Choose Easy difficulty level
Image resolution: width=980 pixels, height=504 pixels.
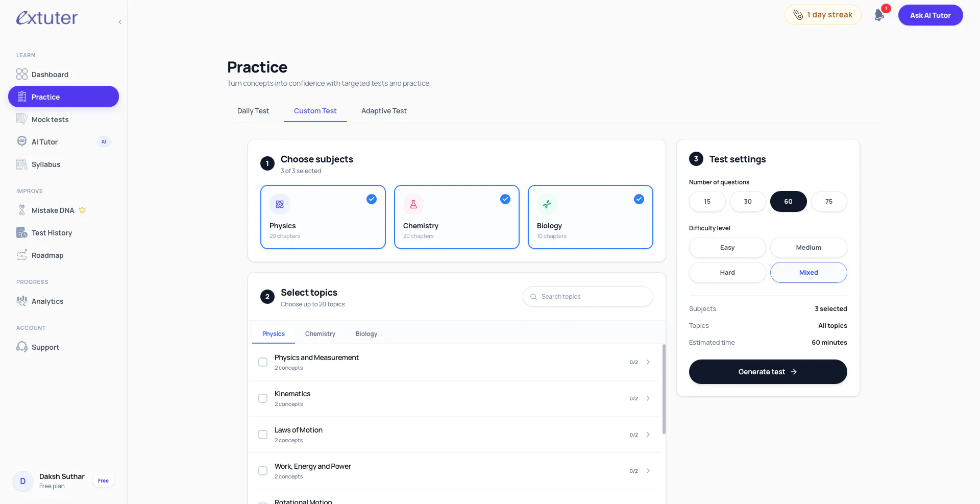727,248
